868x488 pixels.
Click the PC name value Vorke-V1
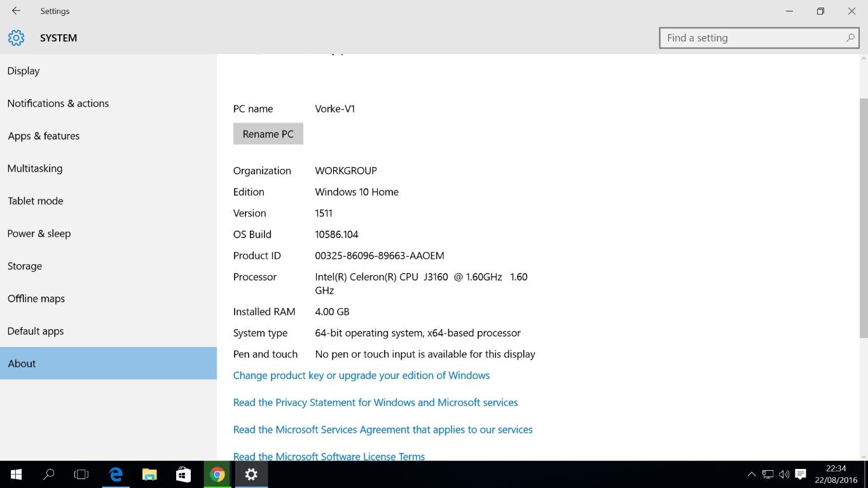click(335, 109)
